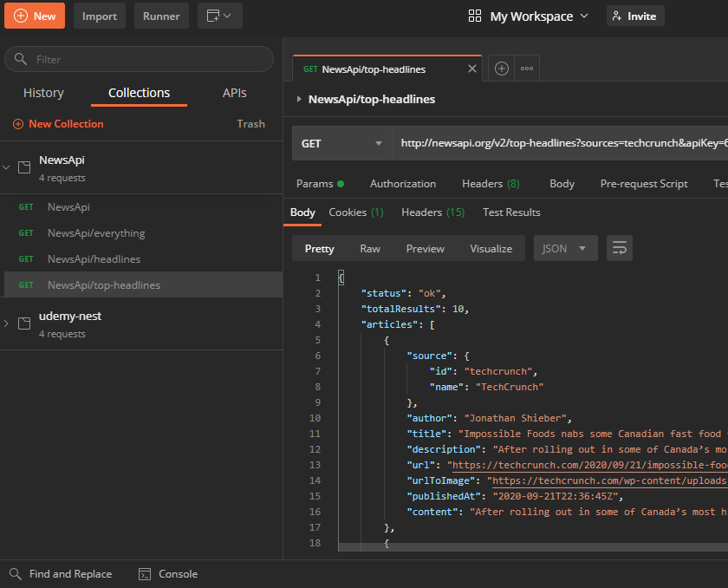The width and height of the screenshot is (728, 588).
Task: Open the tab options three-dots menu
Action: tap(527, 69)
